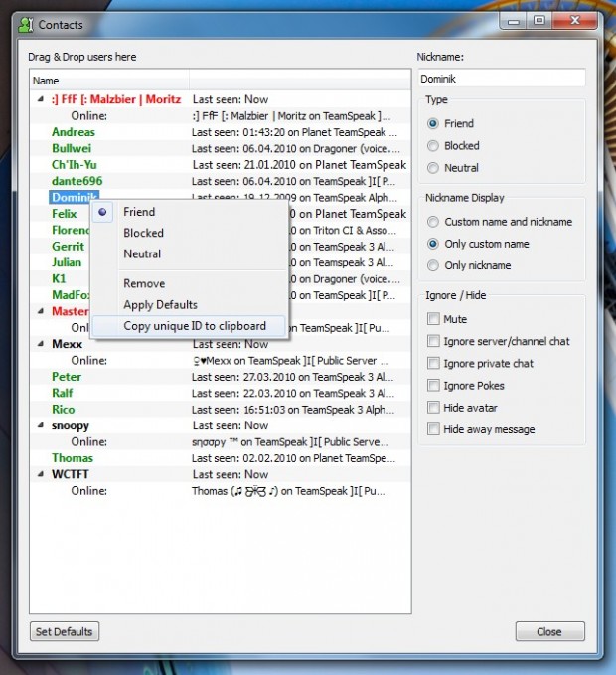Choose Friend in the context menu
The image size is (616, 675).
[x=190, y=212]
